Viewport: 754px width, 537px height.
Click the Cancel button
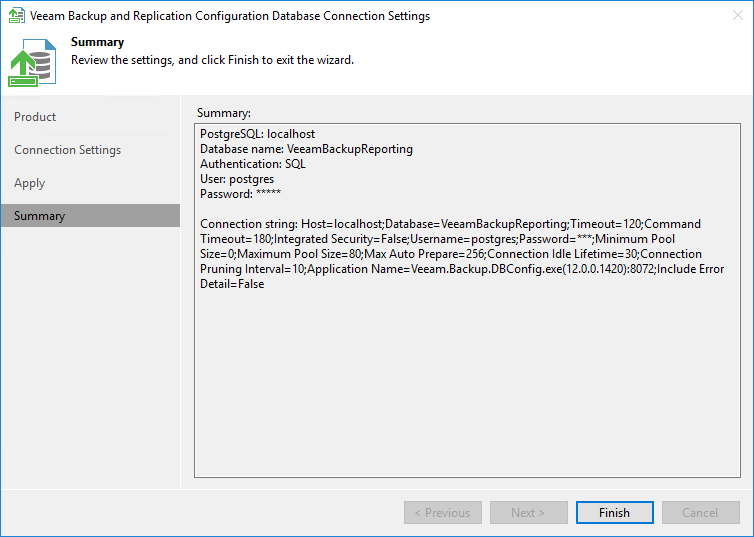(700, 513)
